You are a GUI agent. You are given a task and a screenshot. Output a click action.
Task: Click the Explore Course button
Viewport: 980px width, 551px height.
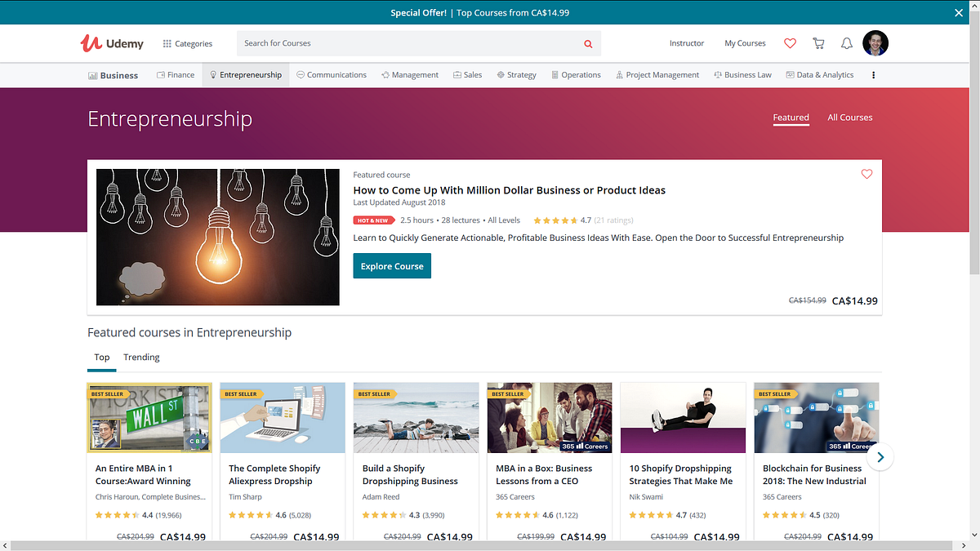[x=392, y=266]
